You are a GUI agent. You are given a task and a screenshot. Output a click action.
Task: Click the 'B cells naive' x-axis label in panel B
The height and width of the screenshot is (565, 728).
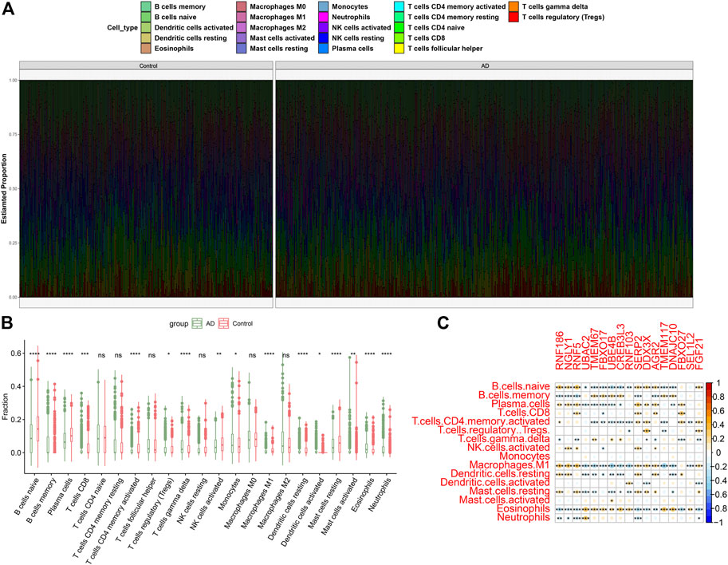[26, 496]
